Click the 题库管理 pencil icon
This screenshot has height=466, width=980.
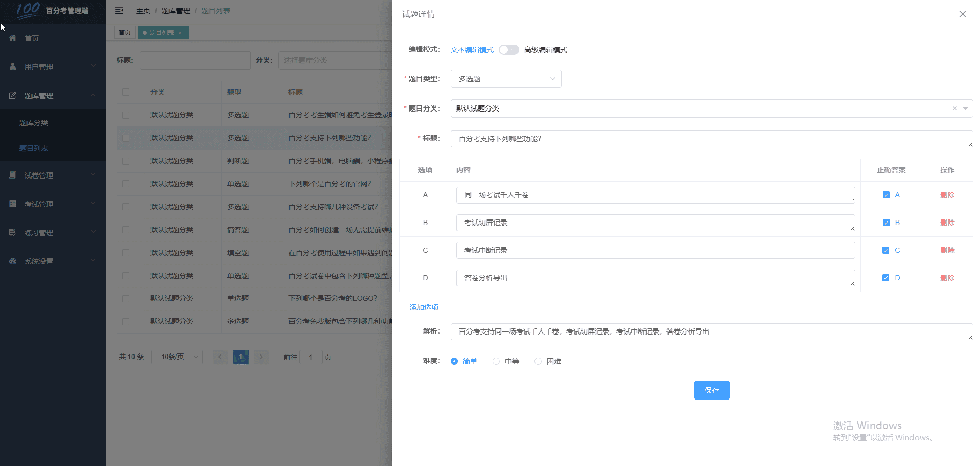click(13, 95)
